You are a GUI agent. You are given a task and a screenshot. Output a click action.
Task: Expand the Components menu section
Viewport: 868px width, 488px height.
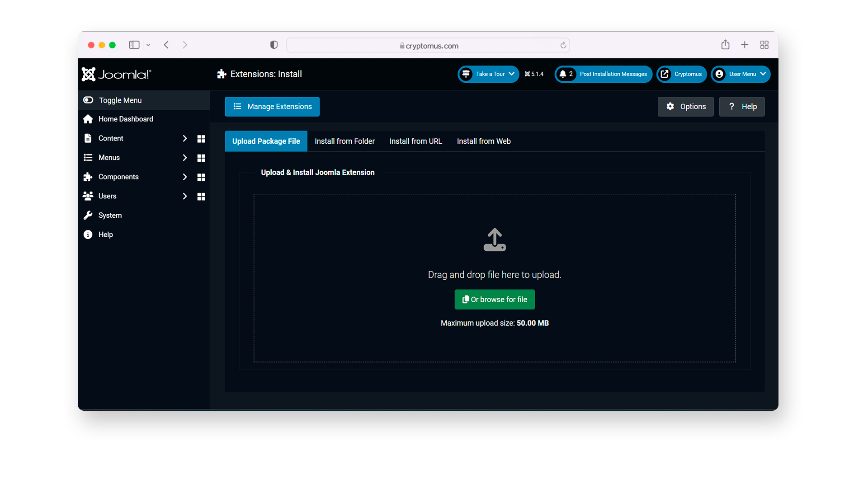point(185,176)
